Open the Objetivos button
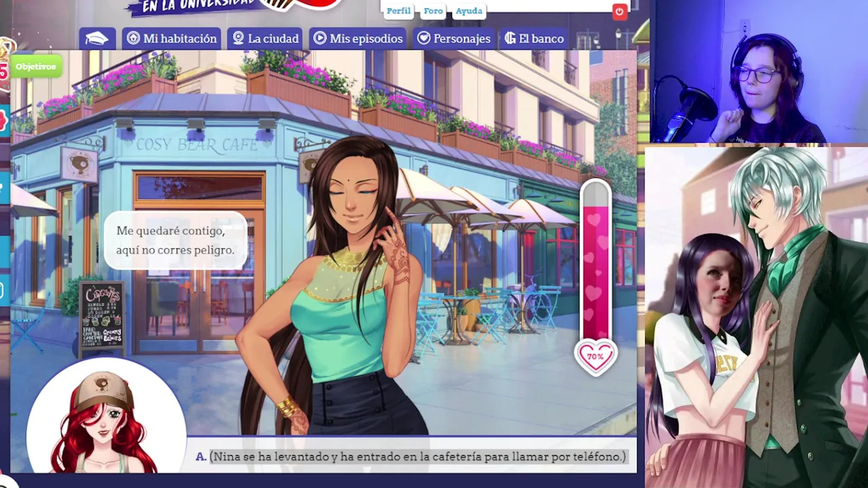 (36, 66)
